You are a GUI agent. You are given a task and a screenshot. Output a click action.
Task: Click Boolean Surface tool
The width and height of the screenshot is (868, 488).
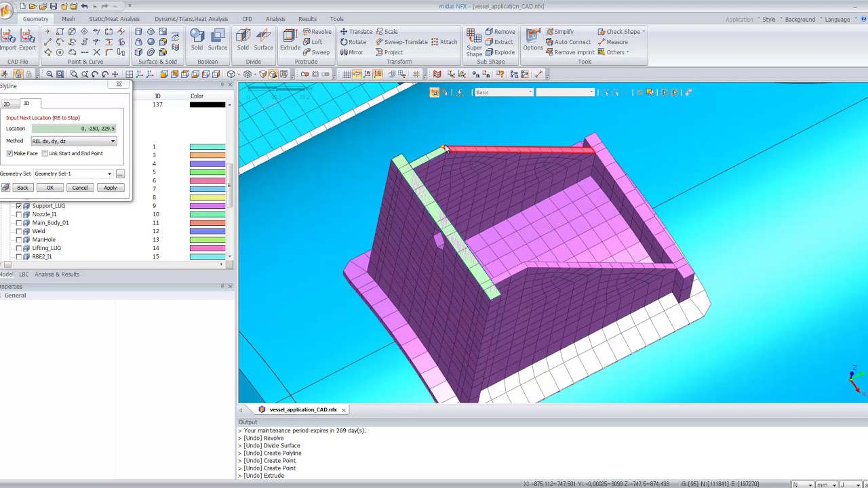tap(218, 40)
